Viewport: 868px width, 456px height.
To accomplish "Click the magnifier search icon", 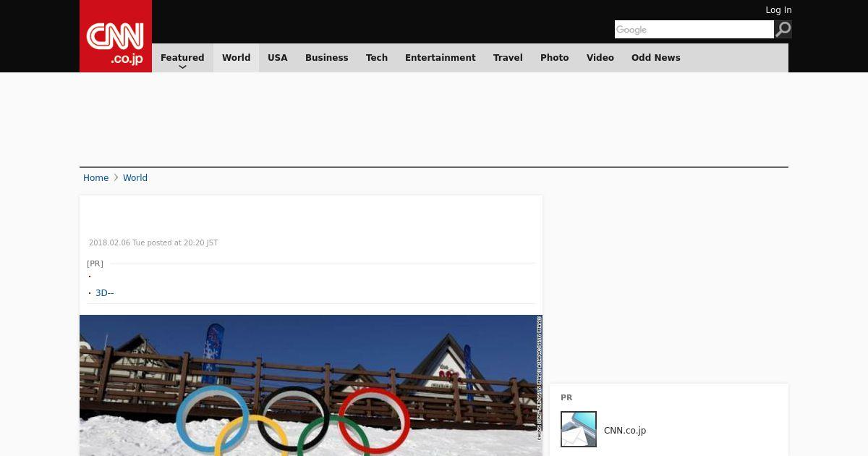I will pyautogui.click(x=783, y=30).
